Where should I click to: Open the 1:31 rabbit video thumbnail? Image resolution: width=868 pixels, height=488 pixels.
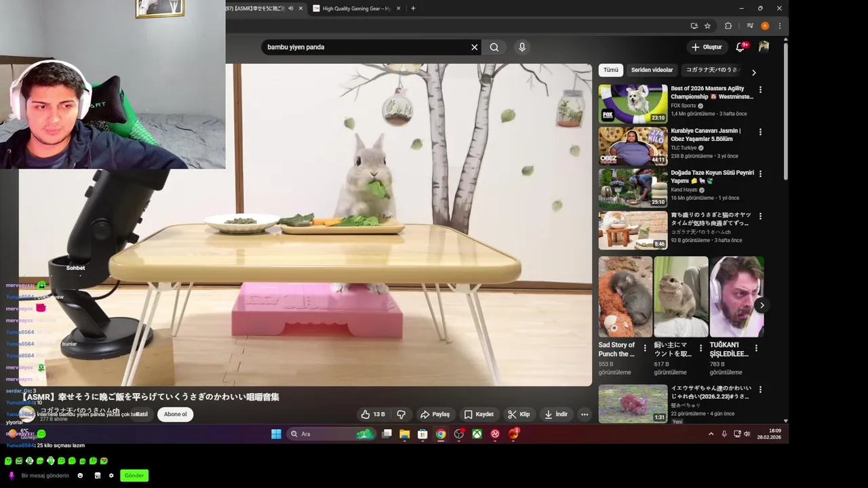tap(633, 404)
